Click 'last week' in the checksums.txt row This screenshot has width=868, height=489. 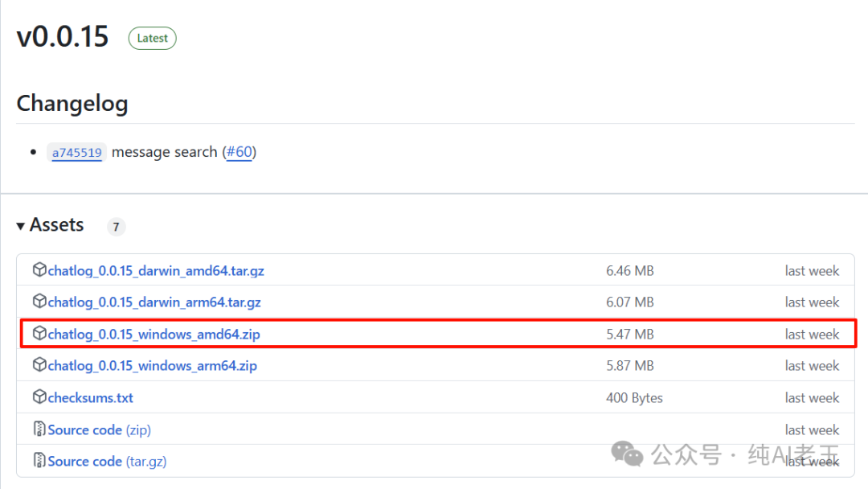pyautogui.click(x=812, y=398)
